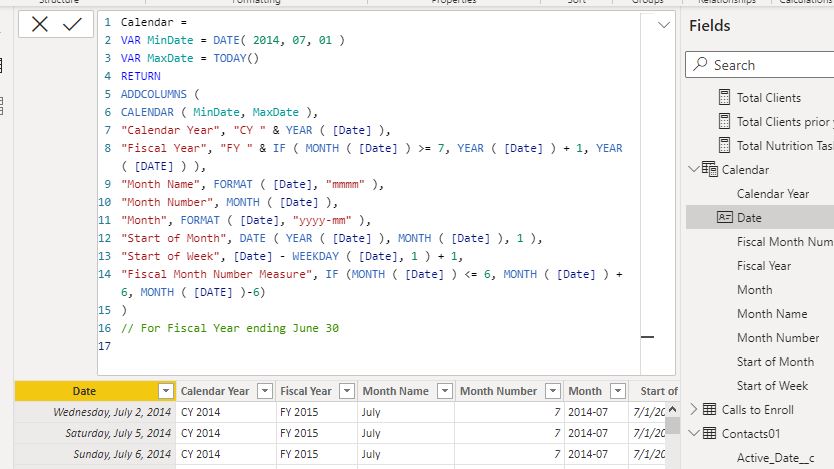
Task: Cancel the formula edit with X
Action: pos(40,24)
